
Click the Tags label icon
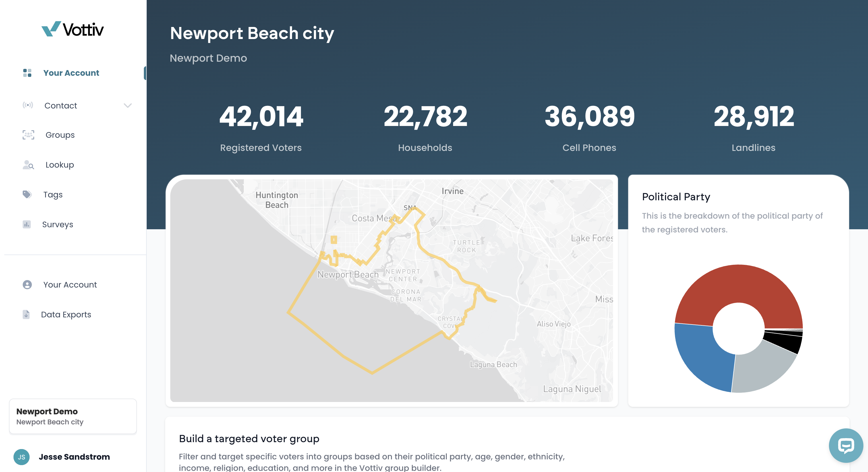coord(27,195)
